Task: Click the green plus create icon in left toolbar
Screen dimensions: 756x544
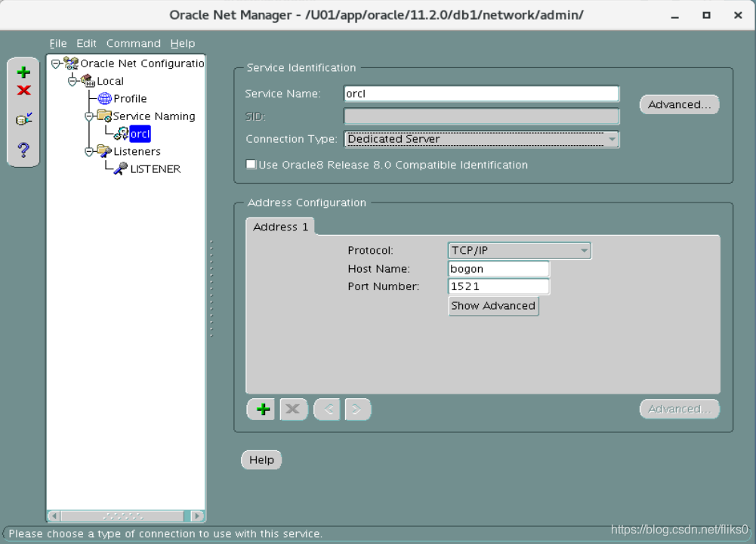Action: (23, 73)
